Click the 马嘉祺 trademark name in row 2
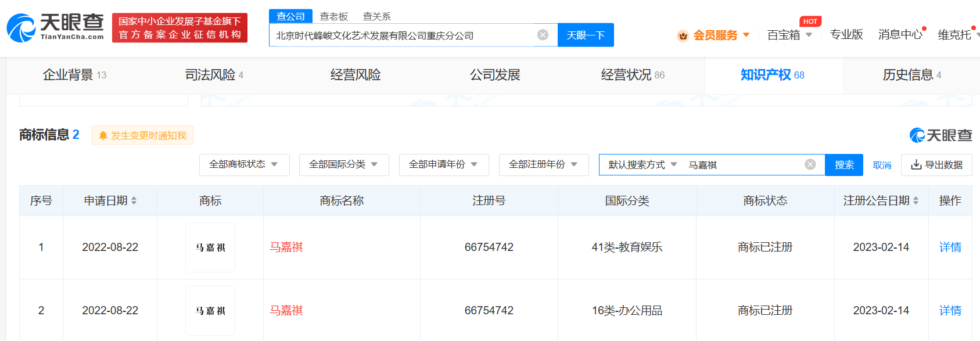 pyautogui.click(x=286, y=311)
